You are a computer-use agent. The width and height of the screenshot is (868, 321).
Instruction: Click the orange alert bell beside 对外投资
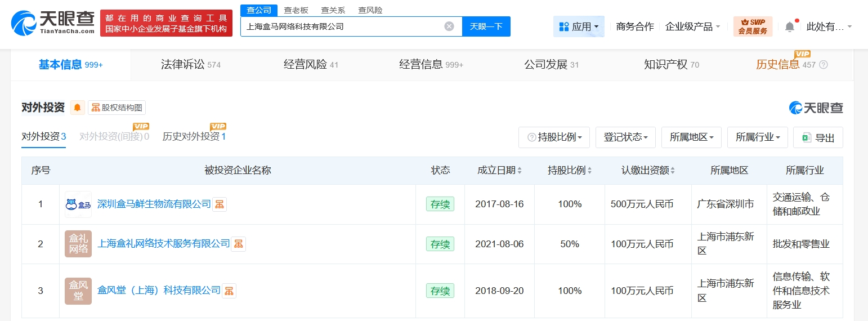tap(78, 108)
